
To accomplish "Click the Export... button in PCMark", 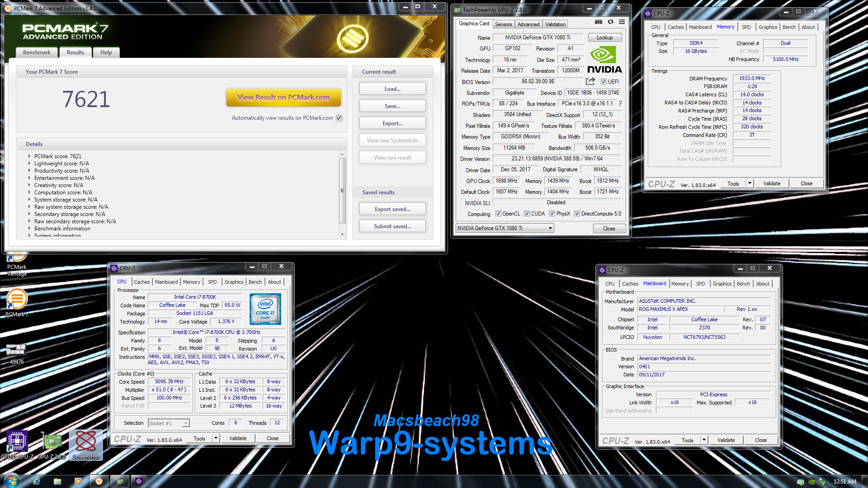I will pyautogui.click(x=392, y=123).
